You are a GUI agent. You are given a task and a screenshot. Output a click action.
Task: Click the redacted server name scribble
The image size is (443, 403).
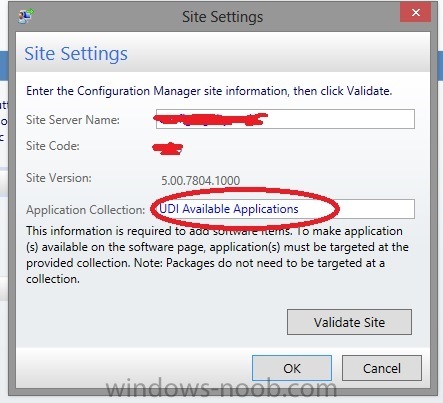tap(211, 119)
